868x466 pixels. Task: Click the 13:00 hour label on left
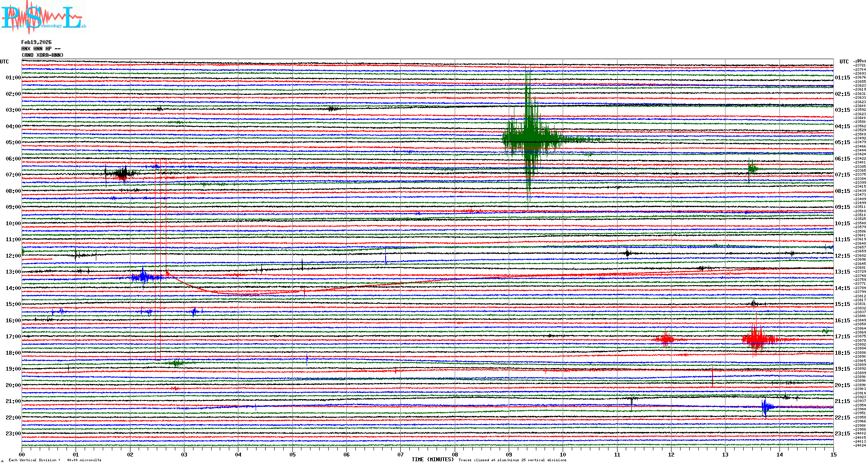[x=13, y=272]
